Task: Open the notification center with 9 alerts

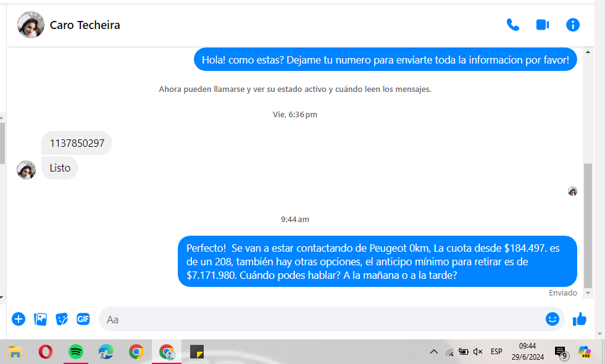Action: click(x=561, y=352)
